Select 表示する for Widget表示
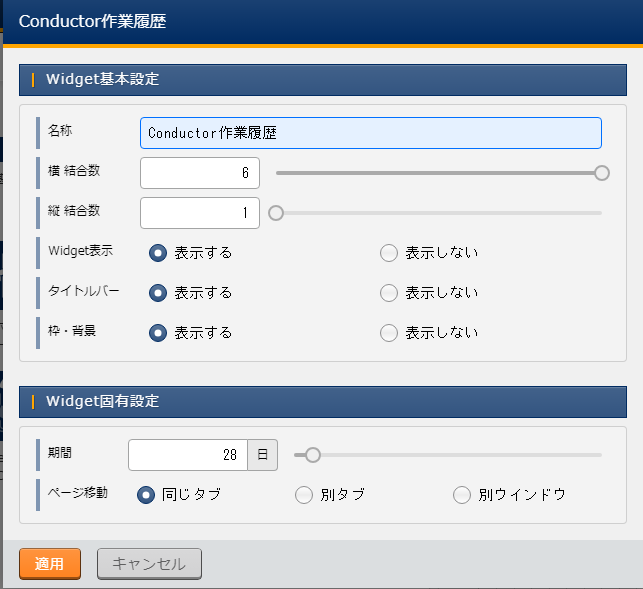643x589 pixels. [158, 253]
